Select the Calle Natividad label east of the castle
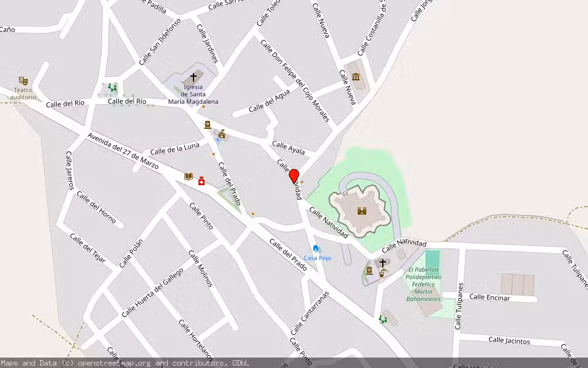The image size is (588, 368). click(x=404, y=245)
